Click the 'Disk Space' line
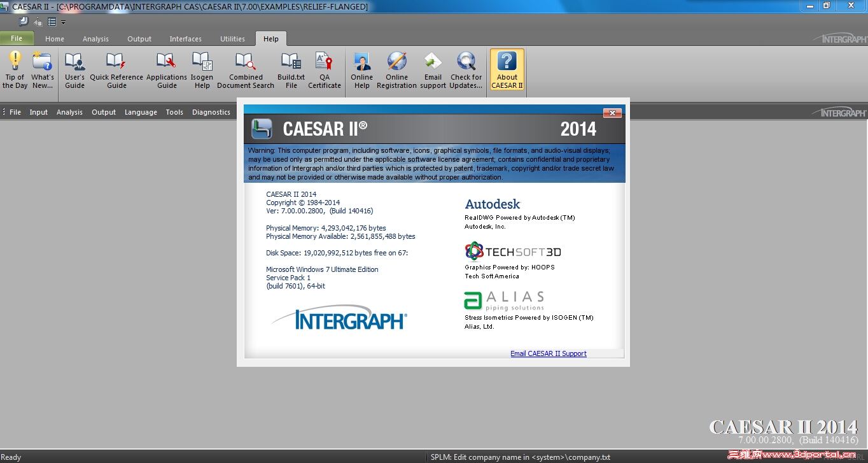The image size is (868, 463). point(337,253)
